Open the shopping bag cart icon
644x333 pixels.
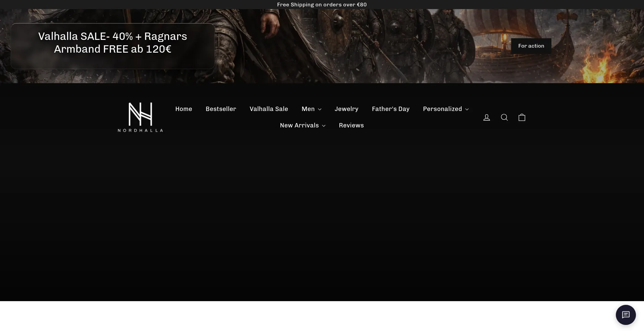522,117
